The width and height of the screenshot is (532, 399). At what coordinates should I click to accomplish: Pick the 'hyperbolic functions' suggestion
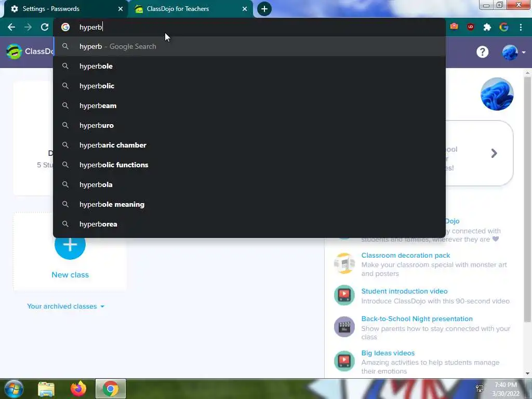[249, 165]
